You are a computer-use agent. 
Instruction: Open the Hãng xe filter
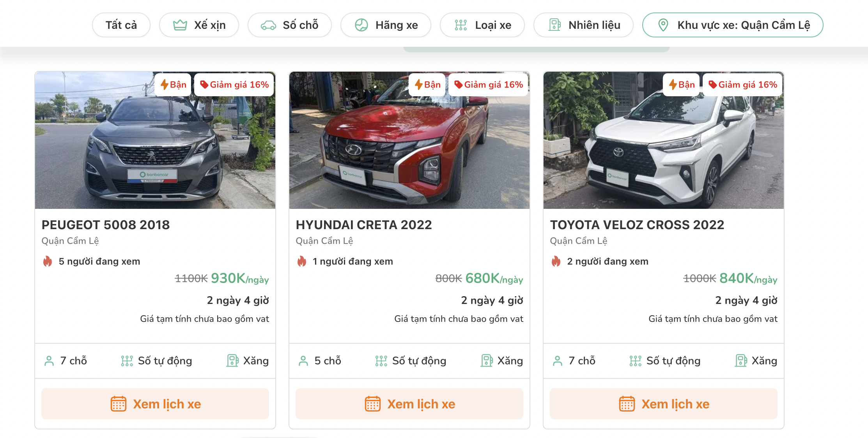click(x=386, y=25)
